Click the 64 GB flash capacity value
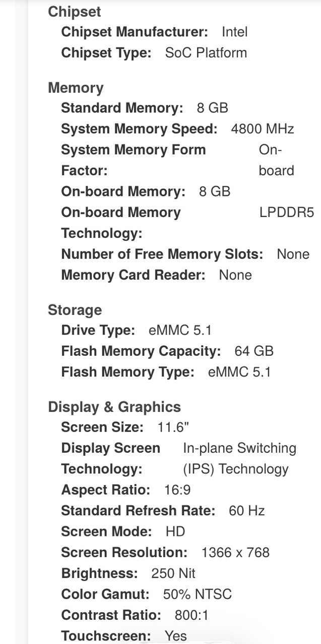The image size is (321, 644). pyautogui.click(x=254, y=351)
